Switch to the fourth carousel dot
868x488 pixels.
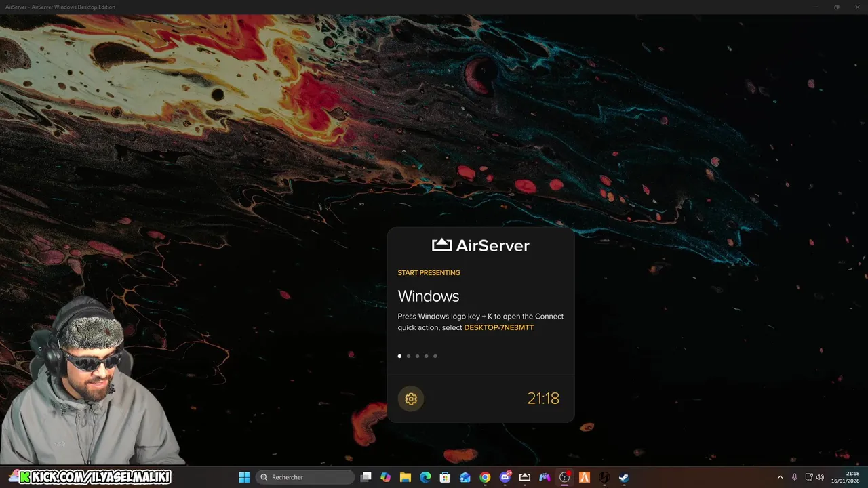coord(426,356)
